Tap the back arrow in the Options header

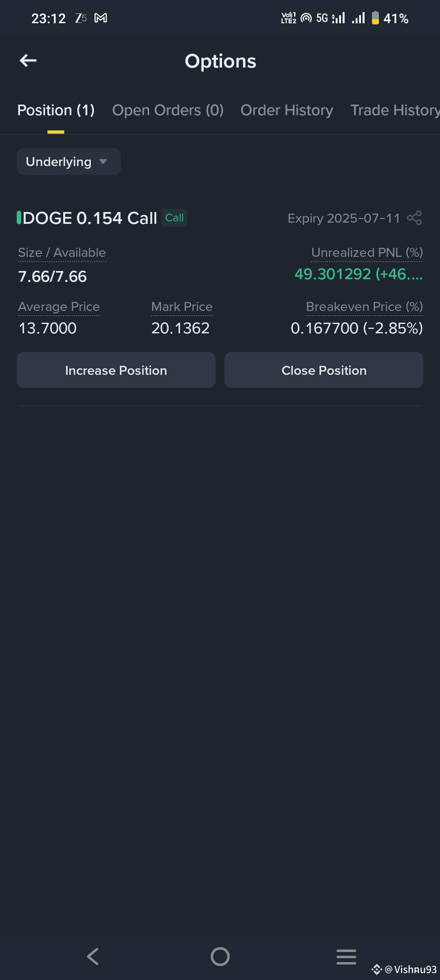[28, 61]
